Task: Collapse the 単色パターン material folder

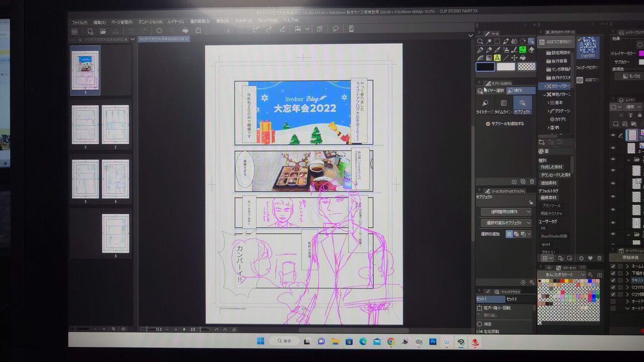Action: click(x=545, y=94)
